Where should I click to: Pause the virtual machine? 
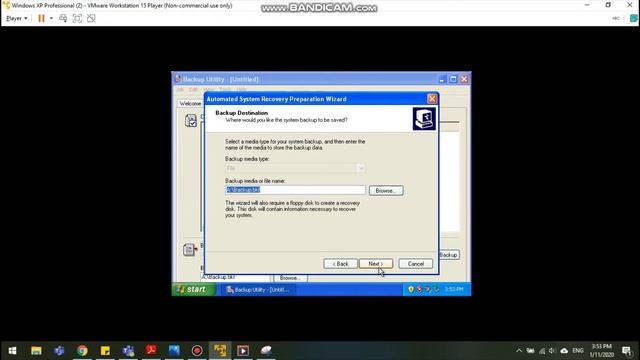click(x=41, y=18)
